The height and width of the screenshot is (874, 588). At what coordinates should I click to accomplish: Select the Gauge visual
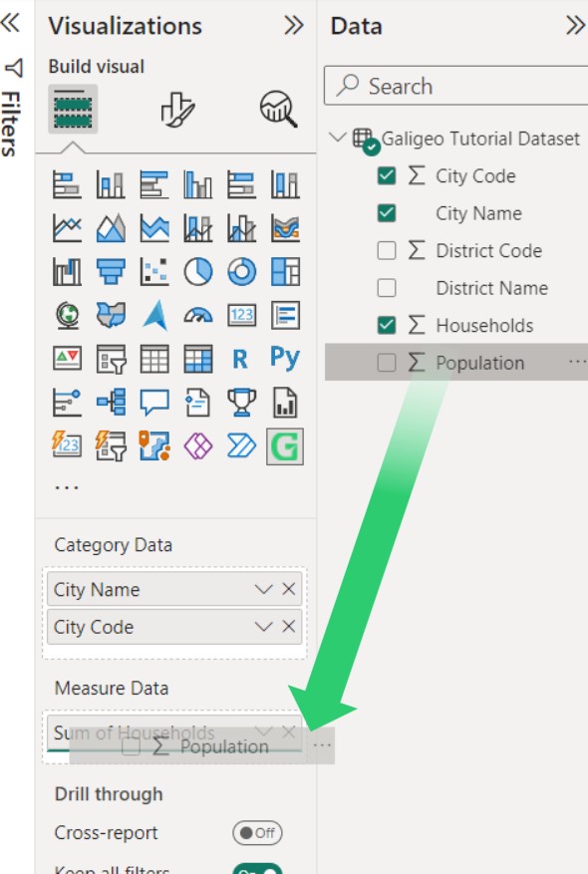pos(198,315)
